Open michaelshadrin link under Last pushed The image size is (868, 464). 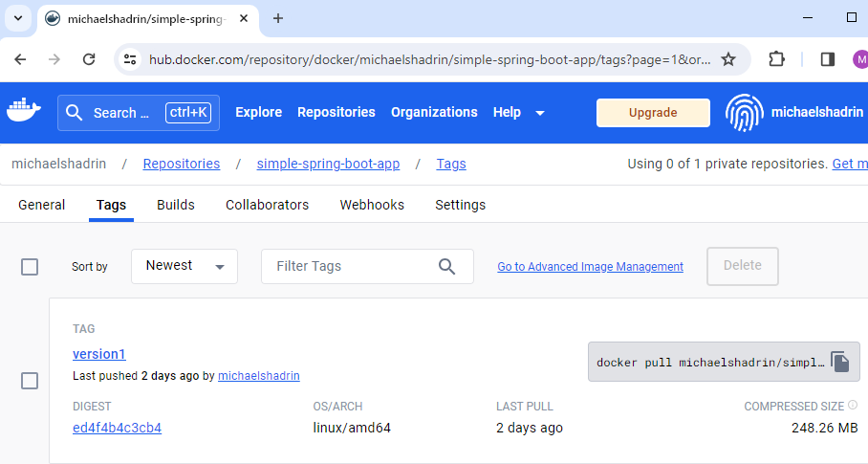pos(258,376)
